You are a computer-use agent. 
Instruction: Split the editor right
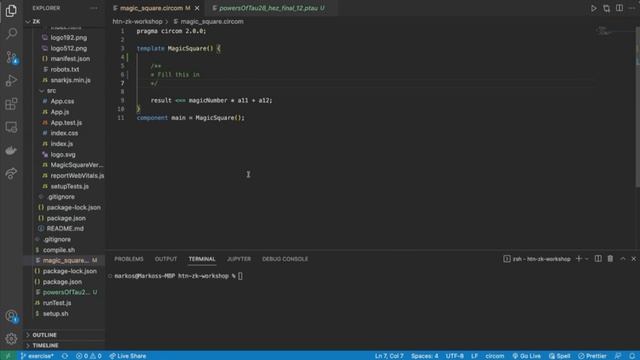click(620, 8)
